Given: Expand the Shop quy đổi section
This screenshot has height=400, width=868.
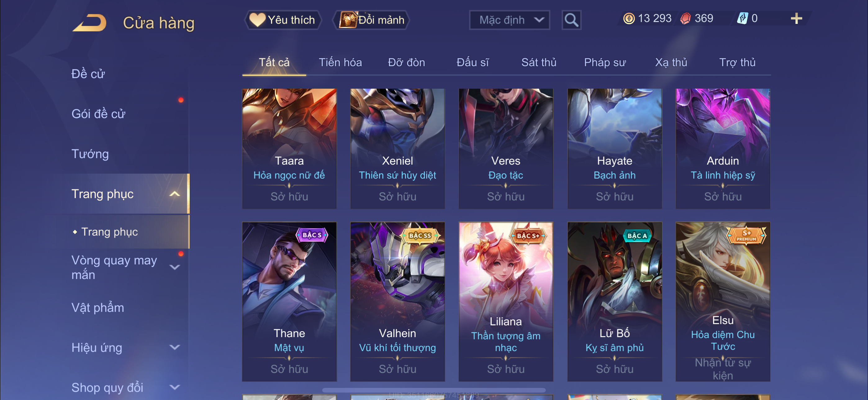Looking at the screenshot, I should [x=174, y=387].
